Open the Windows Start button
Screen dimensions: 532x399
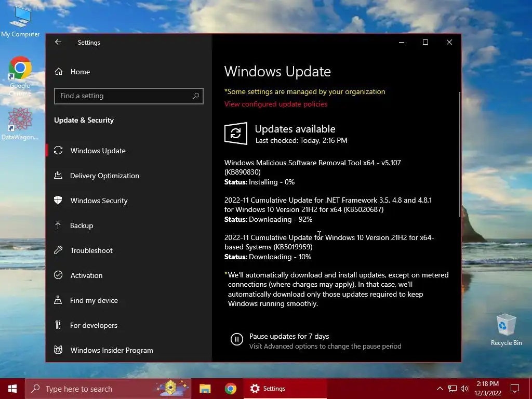[12, 389]
